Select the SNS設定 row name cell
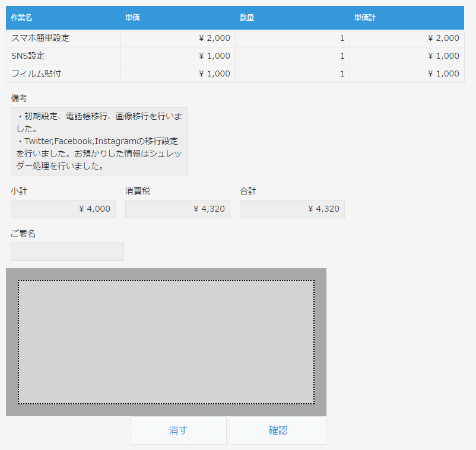The image size is (476, 450). [63, 56]
